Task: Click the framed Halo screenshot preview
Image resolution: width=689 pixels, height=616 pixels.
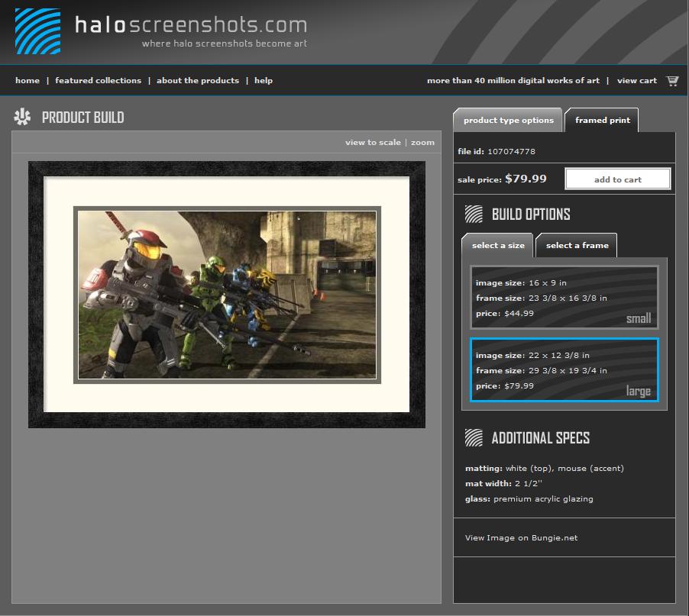Action: 227,295
